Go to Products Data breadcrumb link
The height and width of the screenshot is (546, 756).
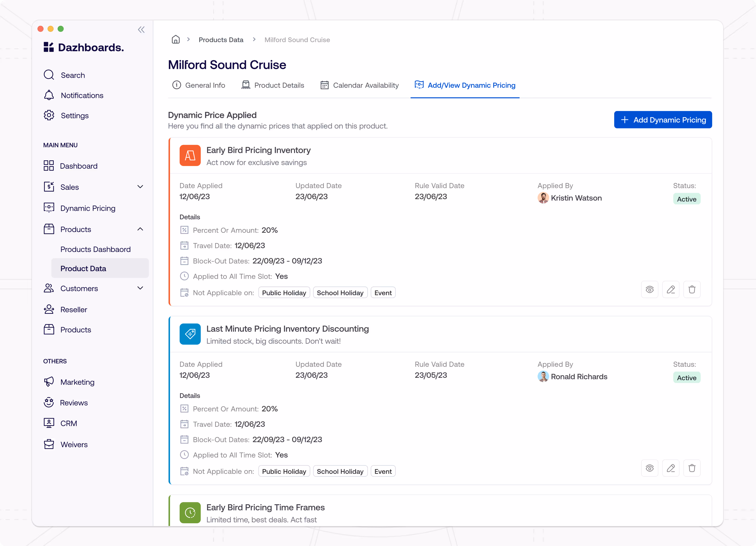[221, 40]
